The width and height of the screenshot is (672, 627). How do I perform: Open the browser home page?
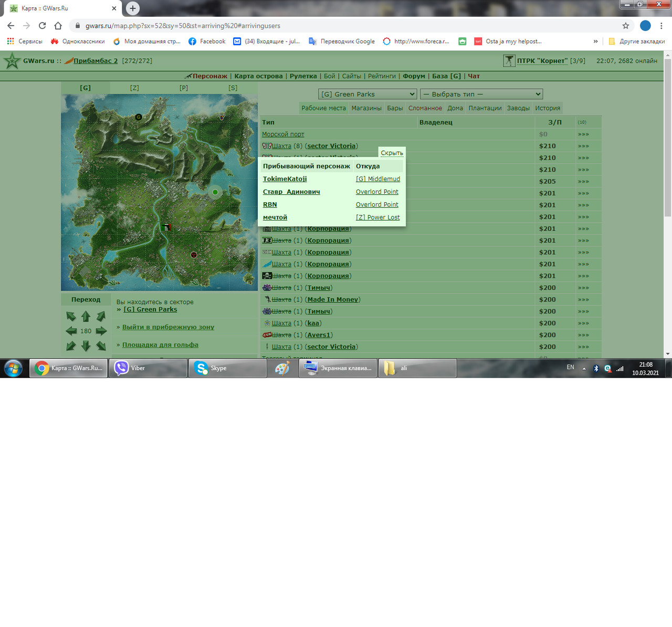[58, 26]
